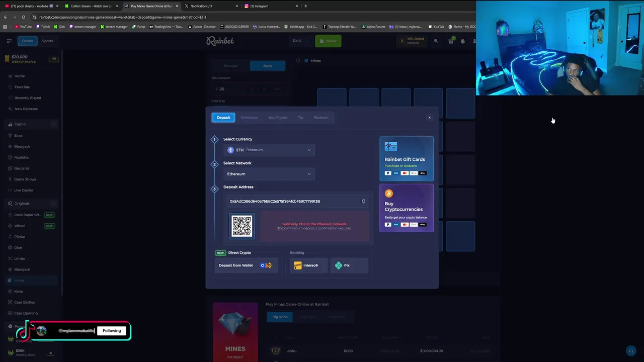The image size is (644, 362).
Task: Open the gift rewards icon
Action: coord(450,41)
